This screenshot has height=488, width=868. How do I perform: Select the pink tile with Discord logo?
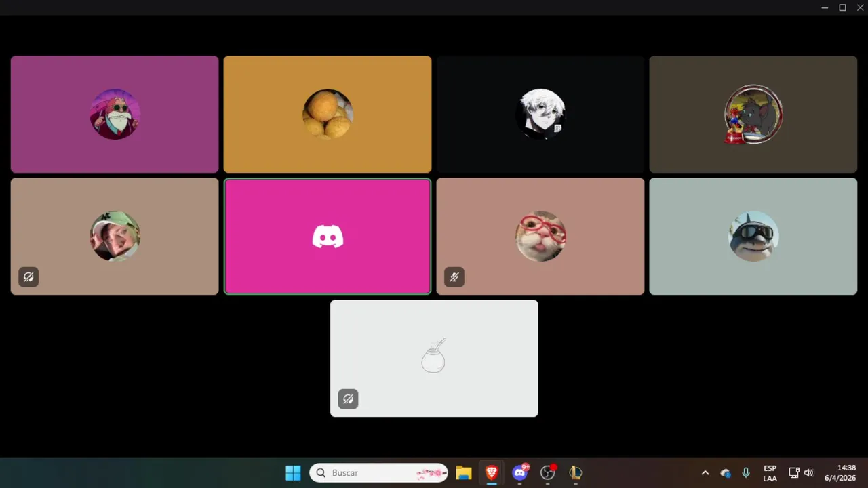click(328, 236)
